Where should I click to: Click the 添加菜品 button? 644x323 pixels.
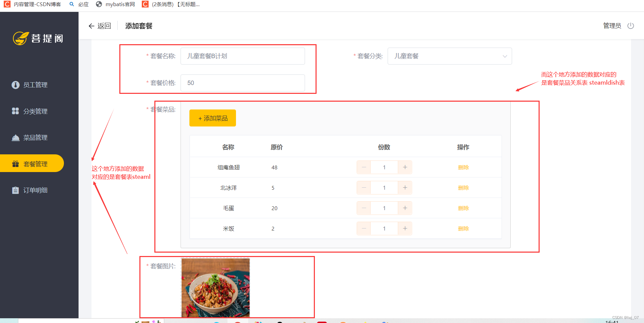[x=213, y=118]
